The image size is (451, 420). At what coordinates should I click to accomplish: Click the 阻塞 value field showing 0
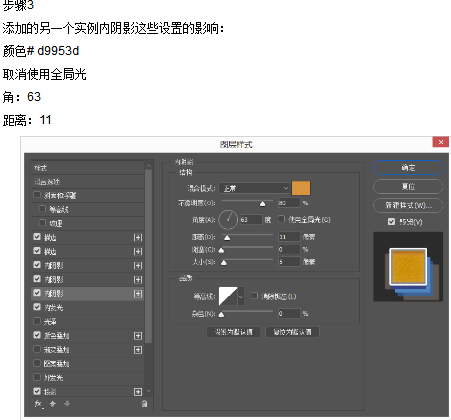click(289, 249)
